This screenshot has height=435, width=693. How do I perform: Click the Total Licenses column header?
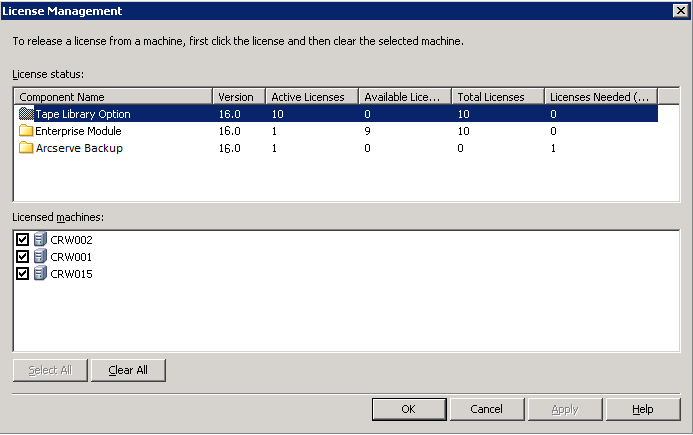(498, 97)
